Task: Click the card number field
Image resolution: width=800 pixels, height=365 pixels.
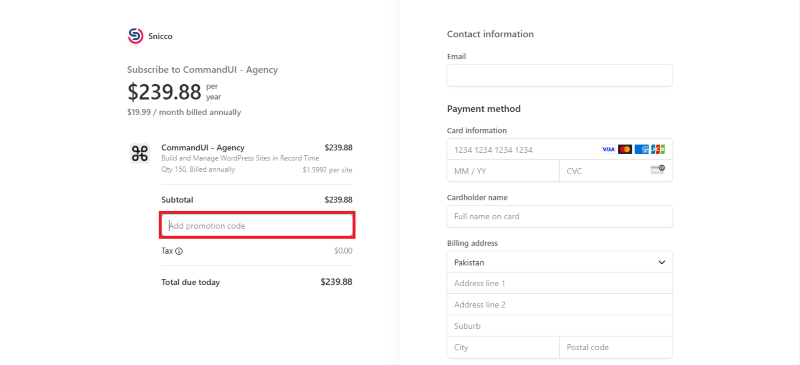Action: (560, 150)
